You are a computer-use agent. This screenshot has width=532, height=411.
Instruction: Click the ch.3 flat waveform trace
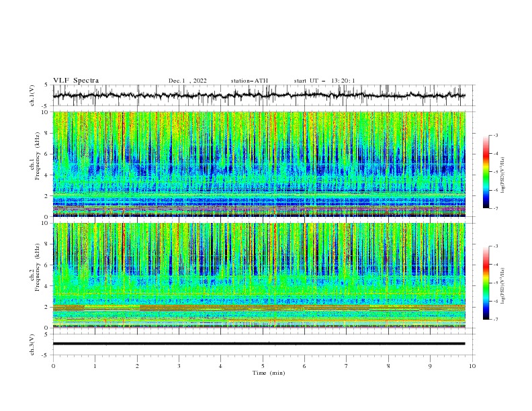pos(259,344)
